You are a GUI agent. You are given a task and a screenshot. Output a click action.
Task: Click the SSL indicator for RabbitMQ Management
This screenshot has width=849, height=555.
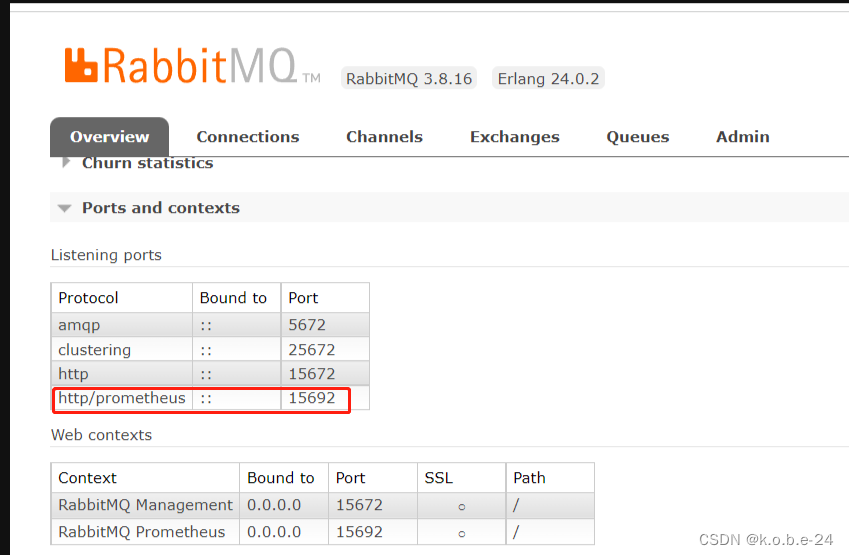[x=461, y=507]
